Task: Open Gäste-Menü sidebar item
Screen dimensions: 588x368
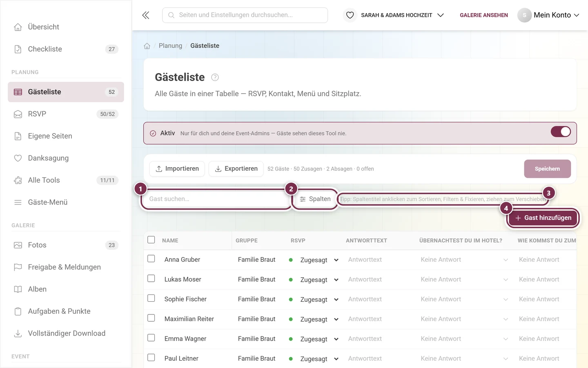Action: (x=66, y=202)
